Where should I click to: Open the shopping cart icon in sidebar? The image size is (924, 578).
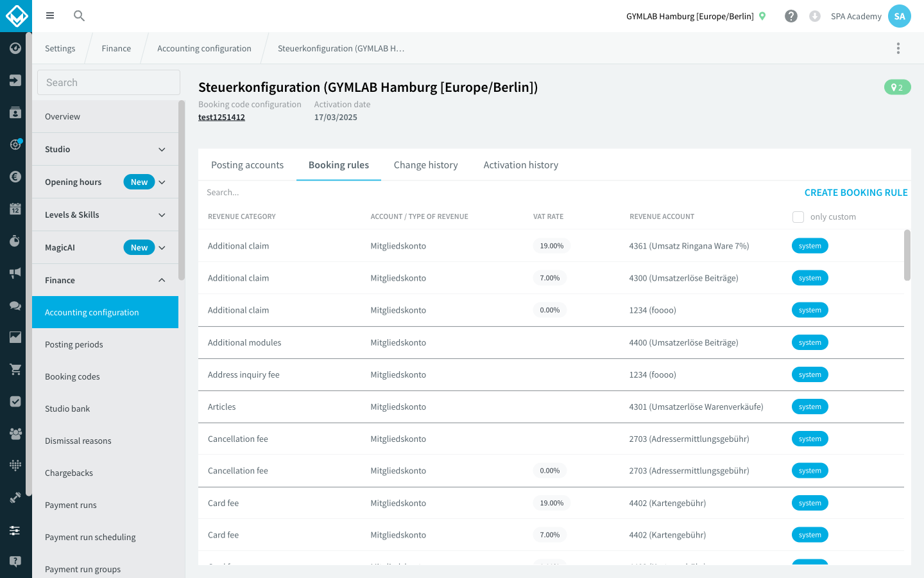point(15,369)
